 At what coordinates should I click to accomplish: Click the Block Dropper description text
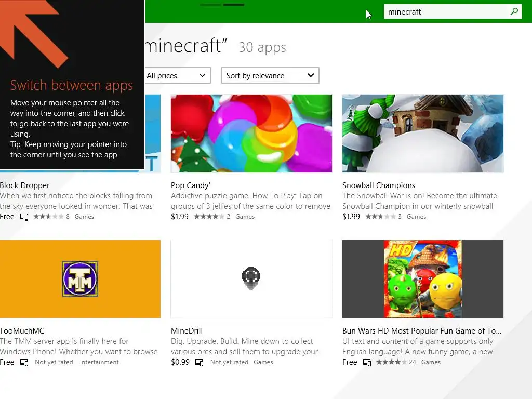coord(76,201)
